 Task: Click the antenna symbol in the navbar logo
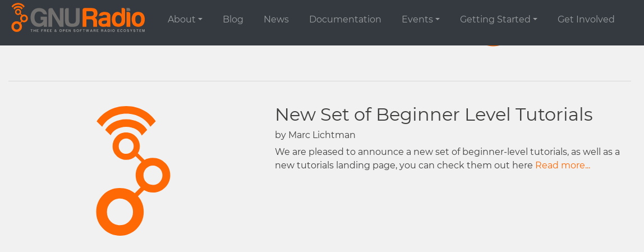[x=19, y=17]
